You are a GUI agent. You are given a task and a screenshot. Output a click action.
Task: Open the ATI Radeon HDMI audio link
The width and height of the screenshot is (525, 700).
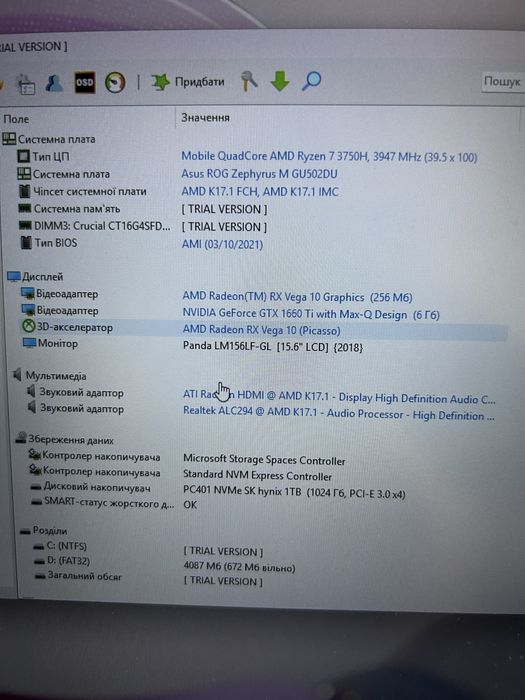point(339,397)
